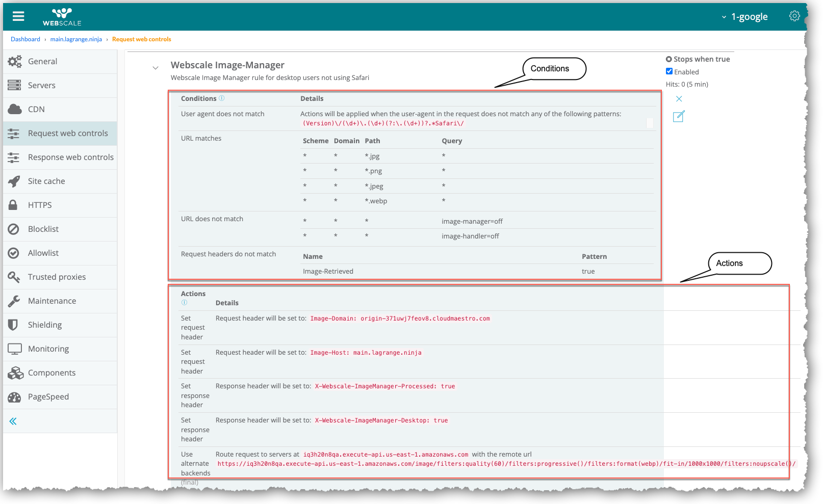Image resolution: width=823 pixels, height=504 pixels.
Task: Click the Site cache rocket icon
Action: click(x=14, y=181)
